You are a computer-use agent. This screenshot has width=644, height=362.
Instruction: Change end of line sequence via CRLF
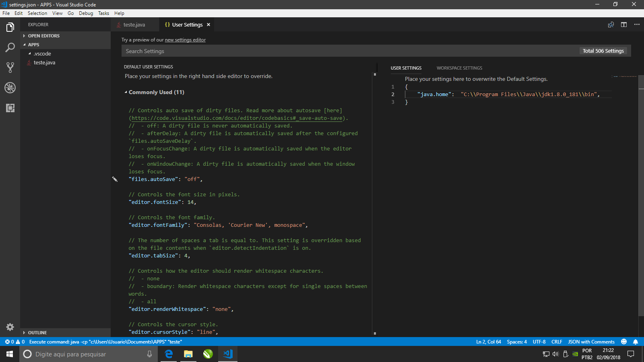click(557, 342)
